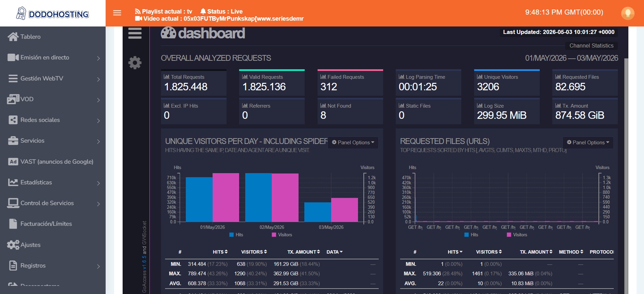Click the video camera icon beside Video actual
644x294 pixels.
click(x=139, y=18)
